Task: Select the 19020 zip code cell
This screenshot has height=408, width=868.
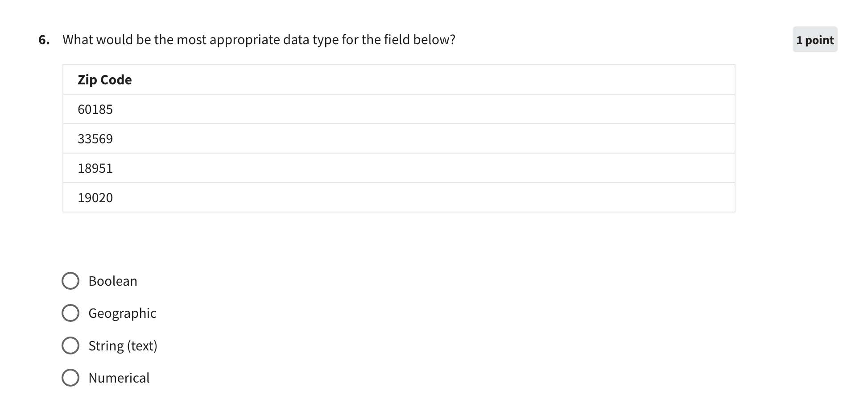Action: [95, 198]
